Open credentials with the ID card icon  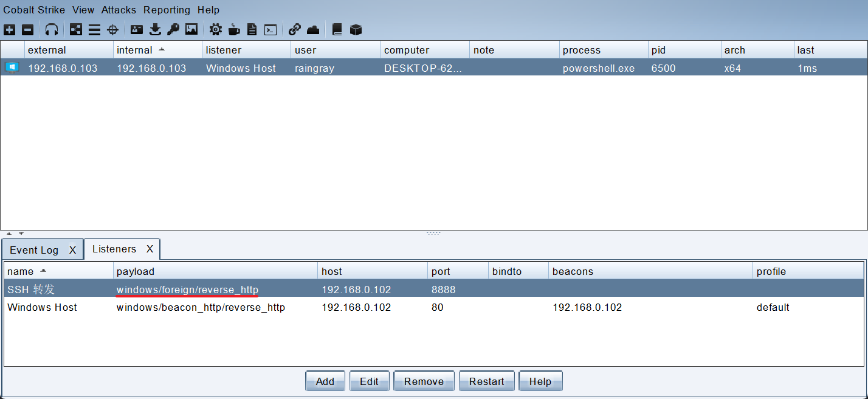(x=137, y=29)
